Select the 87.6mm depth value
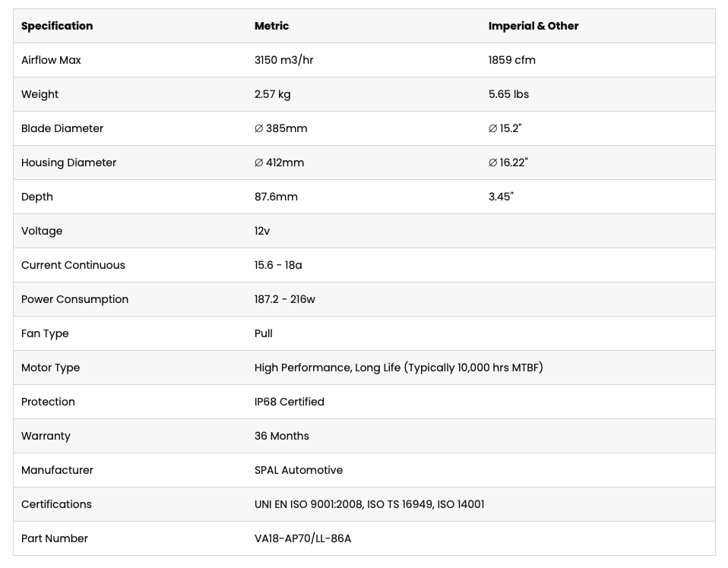 276,197
